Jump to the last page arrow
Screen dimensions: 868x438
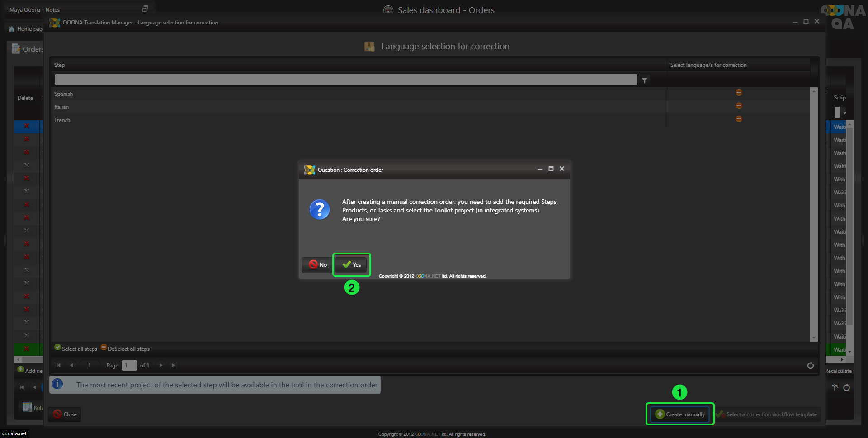[174, 365]
